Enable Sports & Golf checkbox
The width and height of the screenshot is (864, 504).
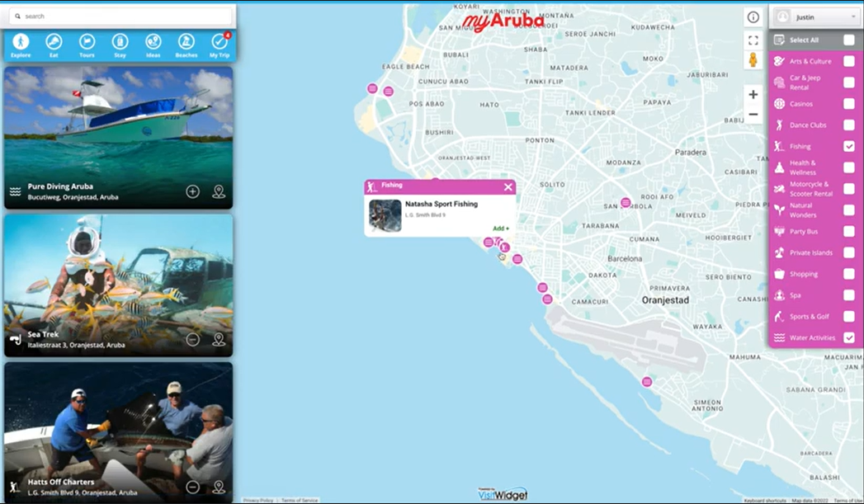[849, 316]
